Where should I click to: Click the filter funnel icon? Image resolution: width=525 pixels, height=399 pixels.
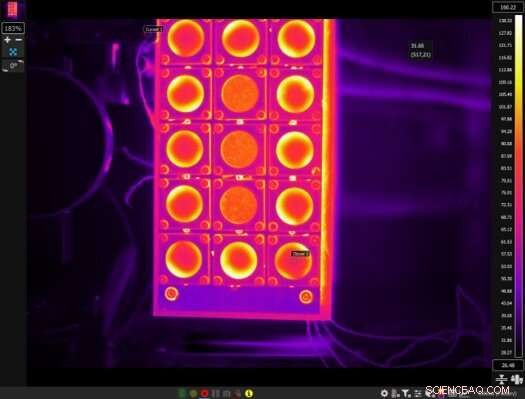[x=406, y=393]
